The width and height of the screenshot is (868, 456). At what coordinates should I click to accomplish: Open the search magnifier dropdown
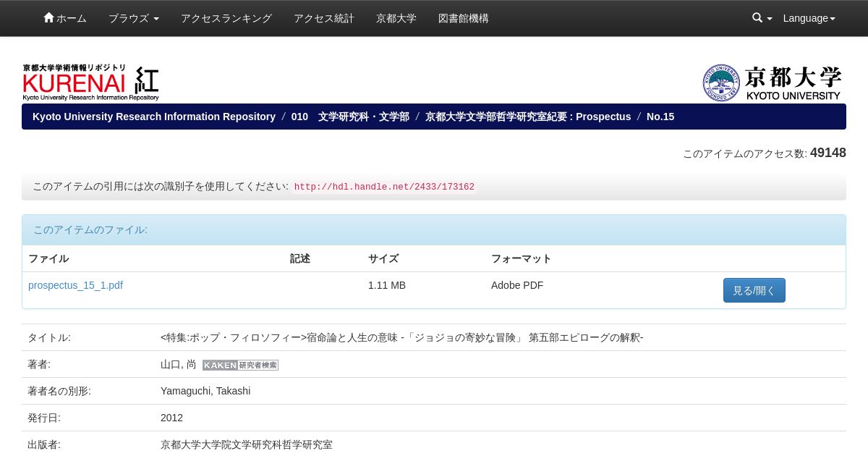click(762, 18)
